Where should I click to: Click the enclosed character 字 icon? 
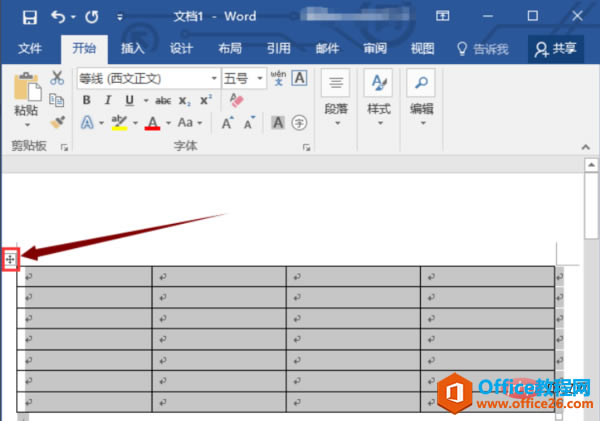(299, 123)
